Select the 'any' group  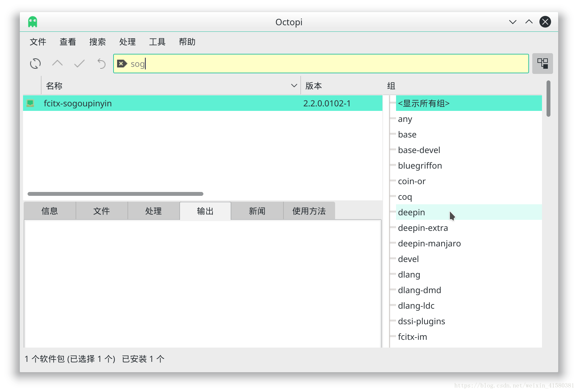(469, 119)
